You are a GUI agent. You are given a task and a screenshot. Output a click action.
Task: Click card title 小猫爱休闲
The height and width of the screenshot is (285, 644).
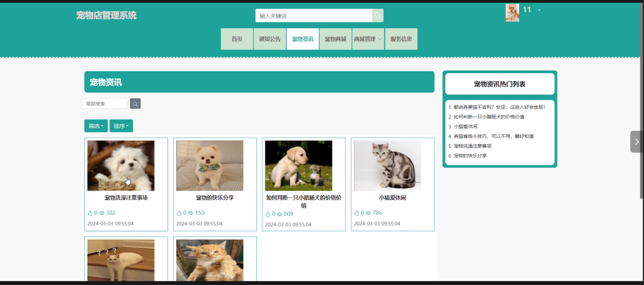click(393, 198)
